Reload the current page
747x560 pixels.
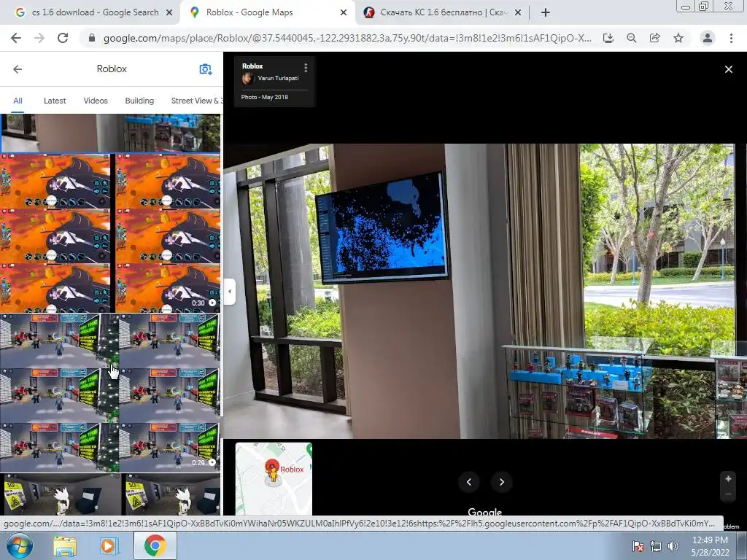click(x=63, y=38)
